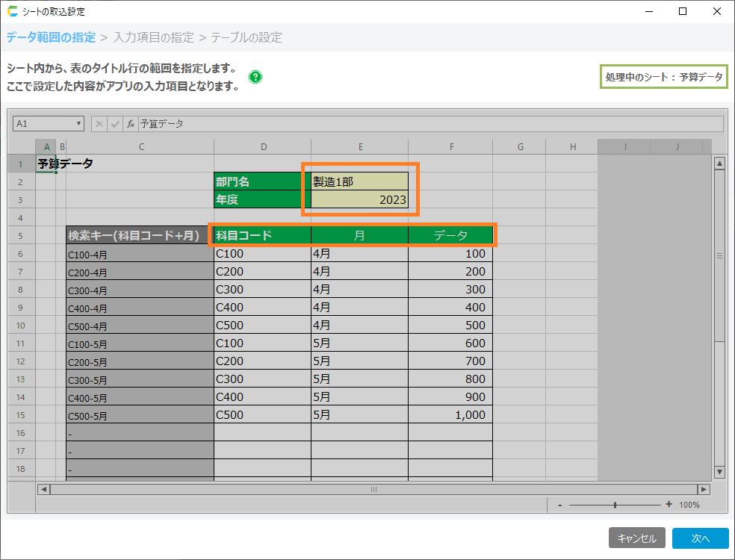Select the データ範囲の指定 breadcrumb step
This screenshot has height=560, width=735.
point(51,37)
